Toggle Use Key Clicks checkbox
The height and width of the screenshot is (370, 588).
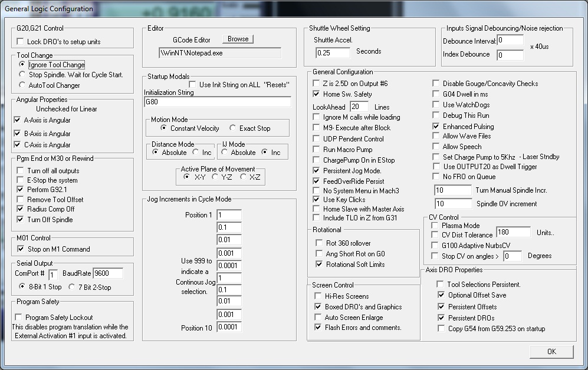click(316, 199)
